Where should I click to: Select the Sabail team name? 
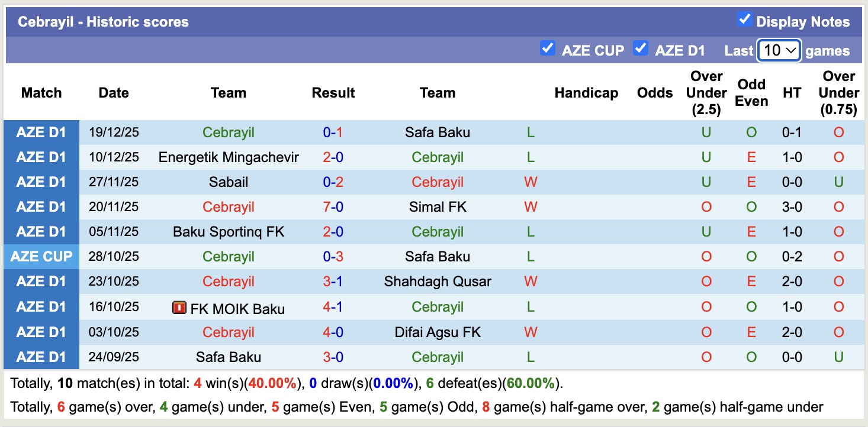click(x=229, y=182)
